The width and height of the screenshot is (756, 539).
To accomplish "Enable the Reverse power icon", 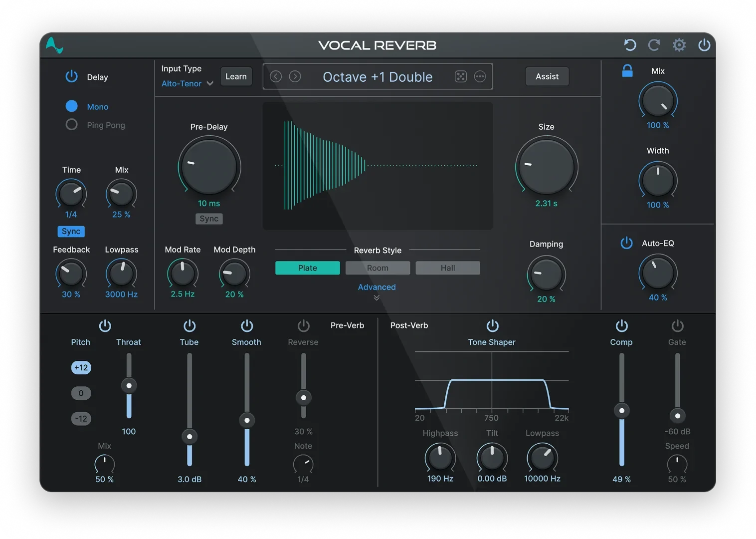I will (x=303, y=325).
